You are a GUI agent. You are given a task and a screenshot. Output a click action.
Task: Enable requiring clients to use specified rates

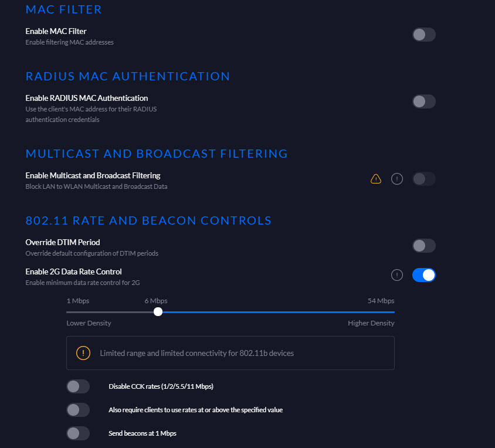[78, 410]
